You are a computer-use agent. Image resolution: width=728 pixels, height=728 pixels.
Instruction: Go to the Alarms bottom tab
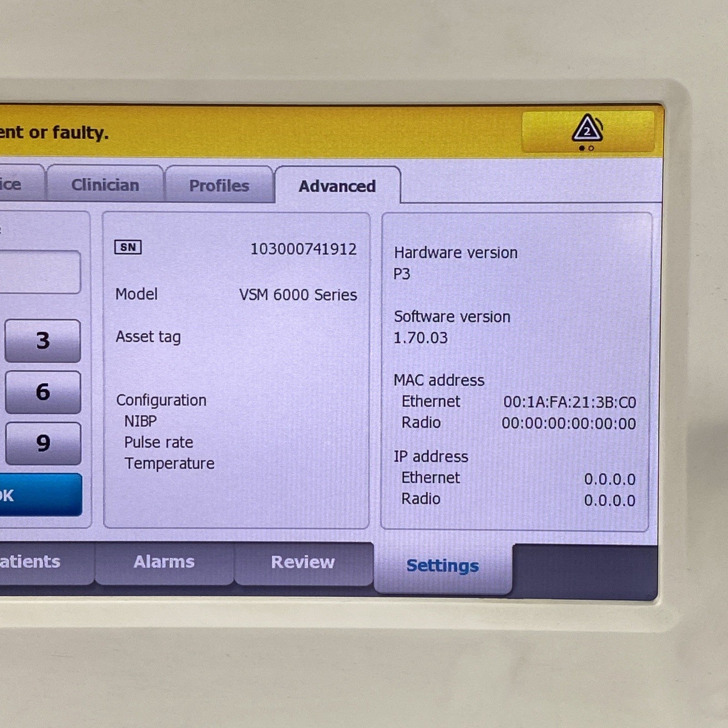(x=164, y=562)
